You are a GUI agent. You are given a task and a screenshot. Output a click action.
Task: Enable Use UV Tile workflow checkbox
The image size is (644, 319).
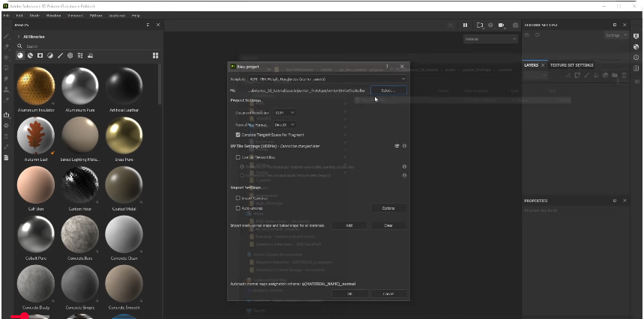point(238,157)
